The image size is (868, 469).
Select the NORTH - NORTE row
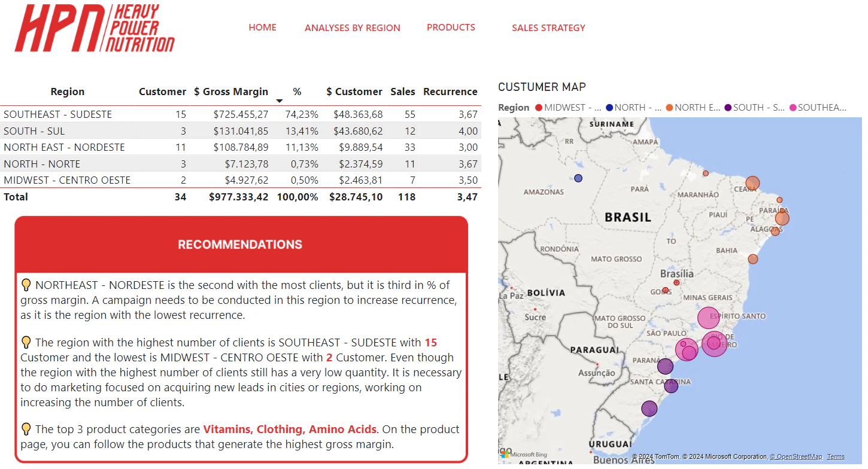(241, 164)
